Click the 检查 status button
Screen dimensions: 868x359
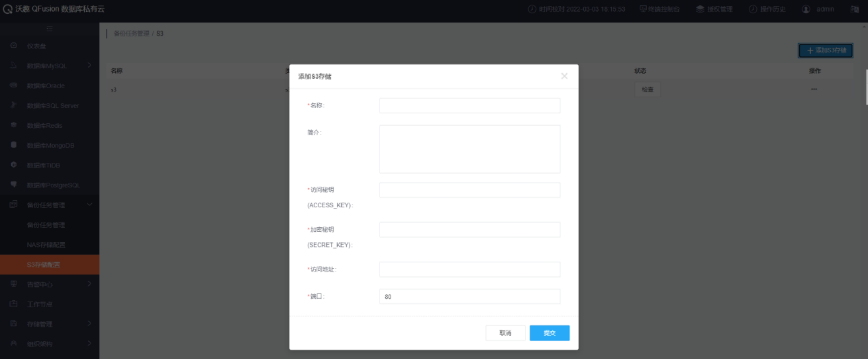click(647, 89)
